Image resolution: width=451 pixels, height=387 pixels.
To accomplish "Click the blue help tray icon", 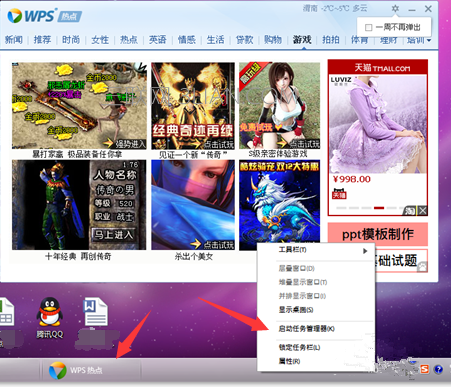I will click(439, 369).
